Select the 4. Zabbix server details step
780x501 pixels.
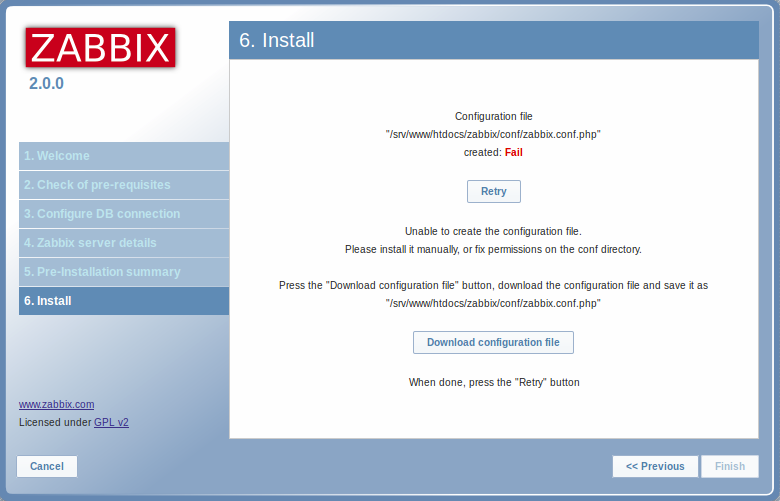click(124, 243)
